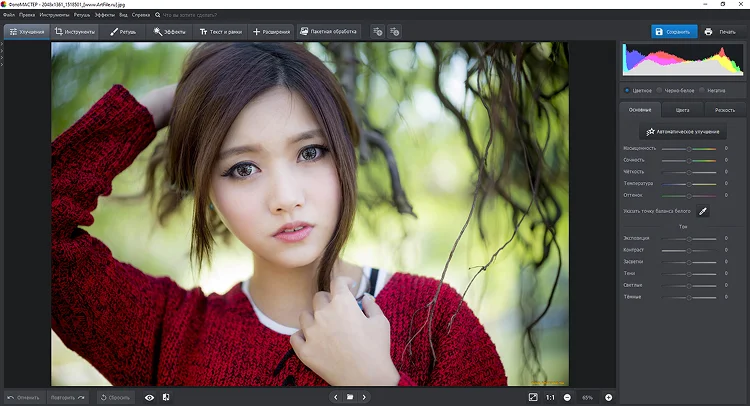Open the folder icon in bottom bar
Screen dimensions: 750x406
pyautogui.click(x=350, y=397)
